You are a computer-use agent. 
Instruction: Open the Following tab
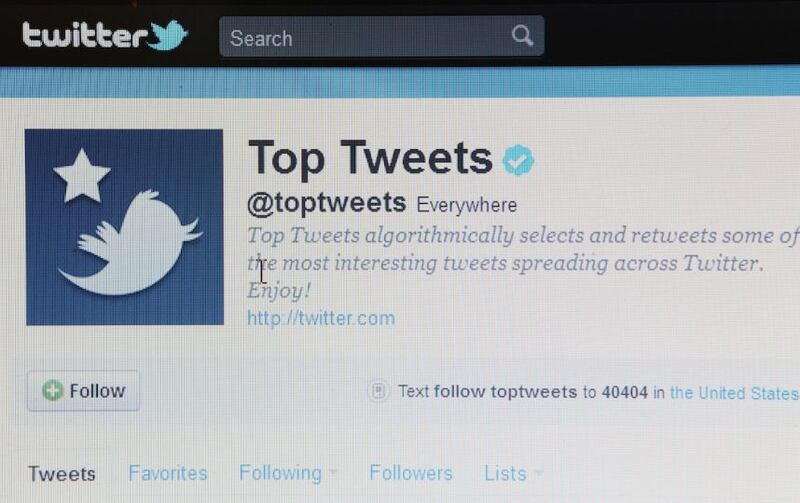point(280,473)
